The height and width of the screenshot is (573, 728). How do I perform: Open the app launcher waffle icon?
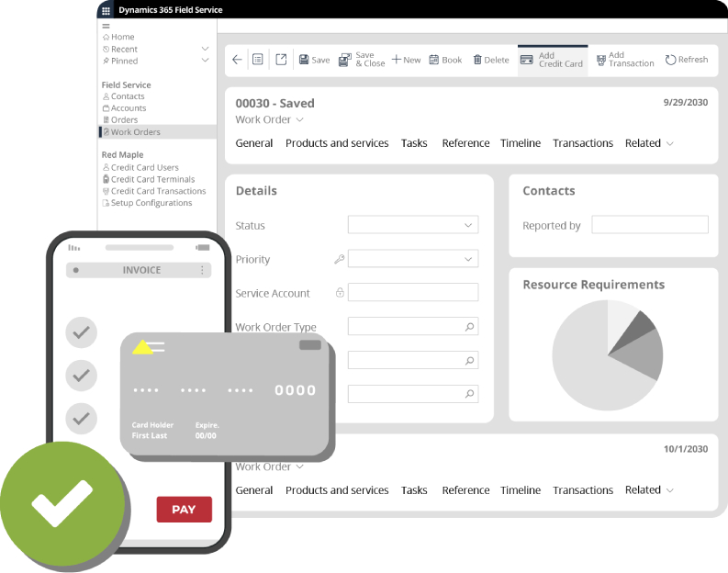[x=106, y=10]
